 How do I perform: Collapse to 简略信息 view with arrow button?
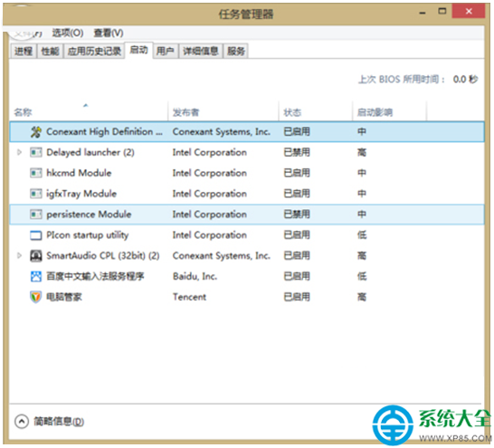[22, 422]
